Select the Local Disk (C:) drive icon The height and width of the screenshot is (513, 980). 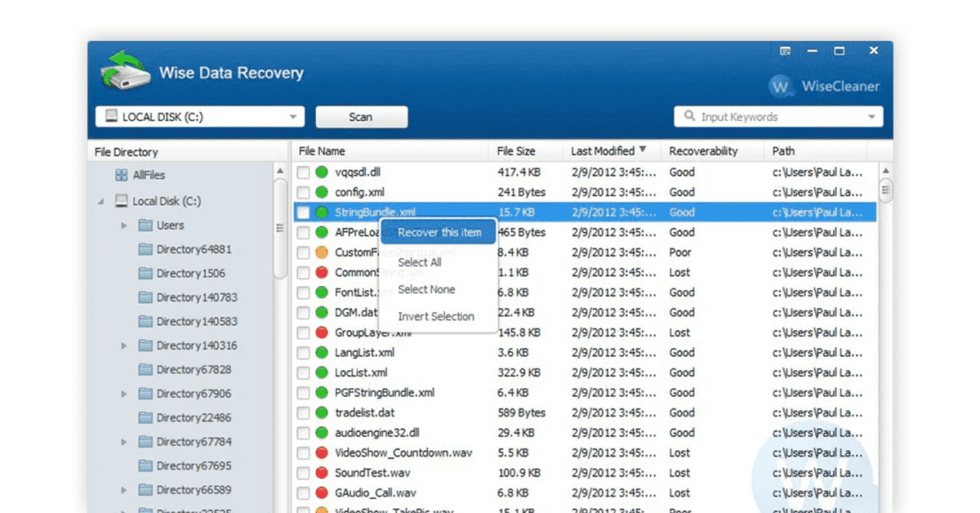tap(121, 200)
